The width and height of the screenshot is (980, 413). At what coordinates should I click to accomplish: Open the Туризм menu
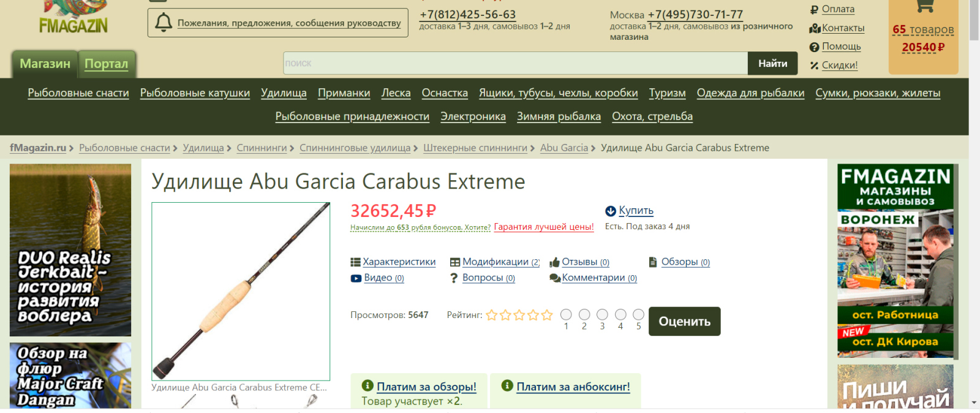point(667,93)
